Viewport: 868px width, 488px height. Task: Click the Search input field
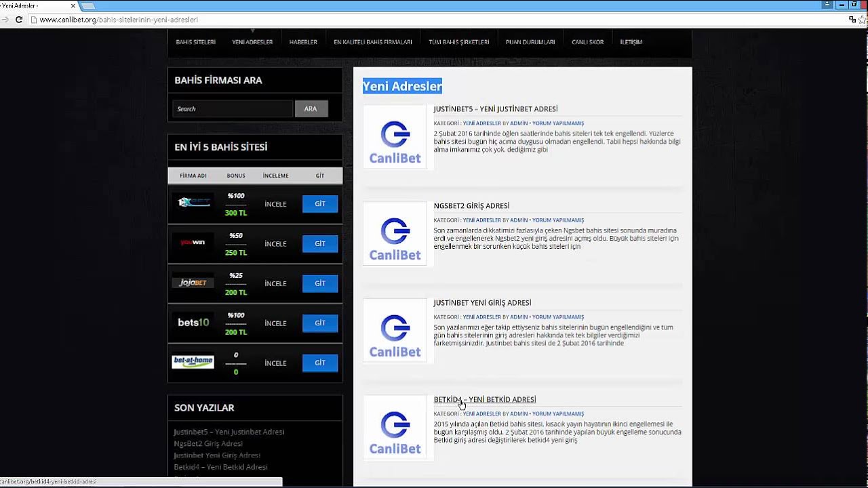(x=233, y=108)
